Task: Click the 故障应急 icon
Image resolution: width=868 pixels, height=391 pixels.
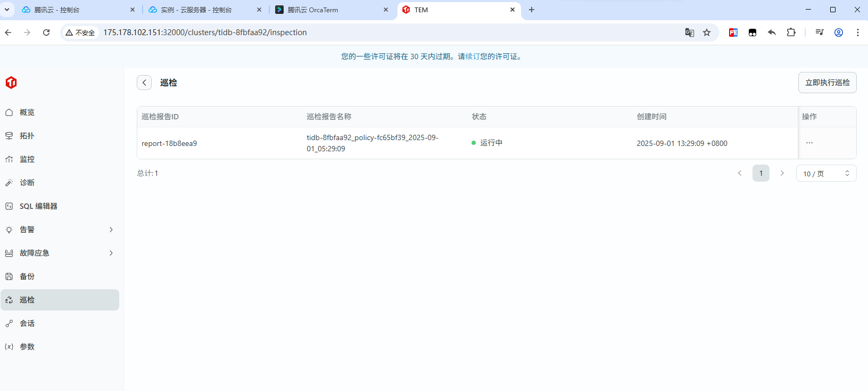Action: point(9,253)
